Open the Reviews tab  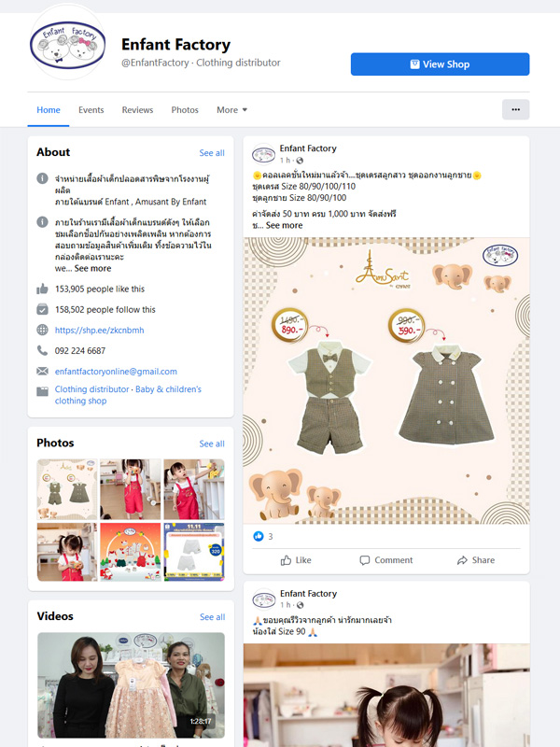point(137,110)
